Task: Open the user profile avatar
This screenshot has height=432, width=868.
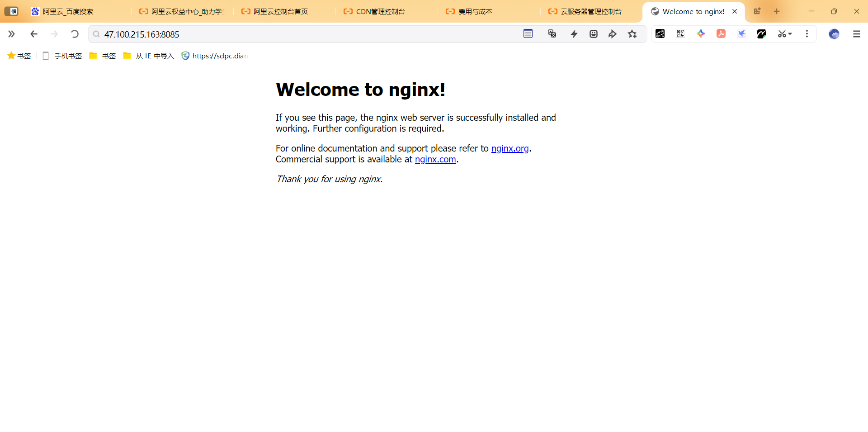Action: coord(834,34)
